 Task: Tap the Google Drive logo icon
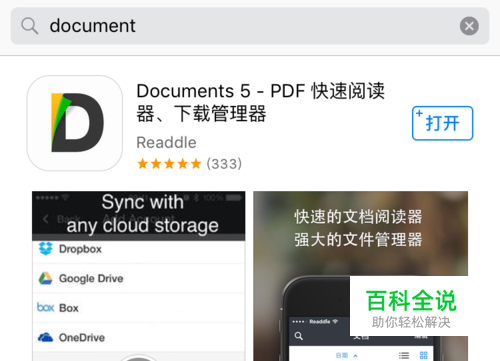pos(45,278)
